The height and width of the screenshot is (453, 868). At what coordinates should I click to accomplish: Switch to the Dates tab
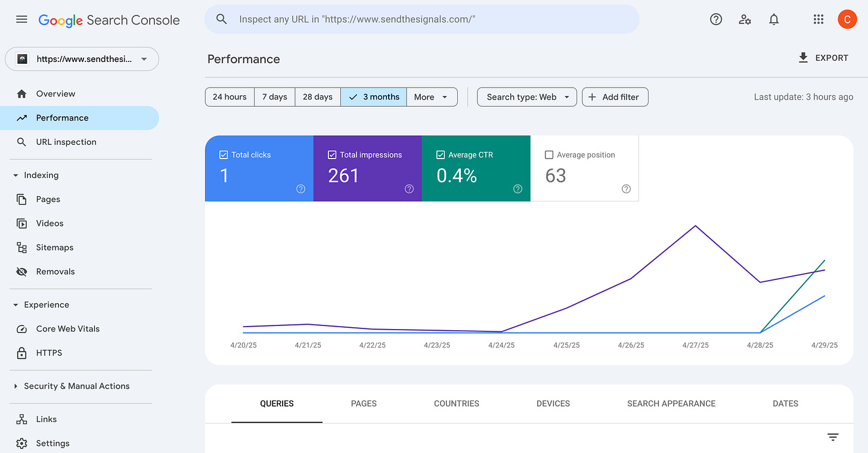coord(785,404)
